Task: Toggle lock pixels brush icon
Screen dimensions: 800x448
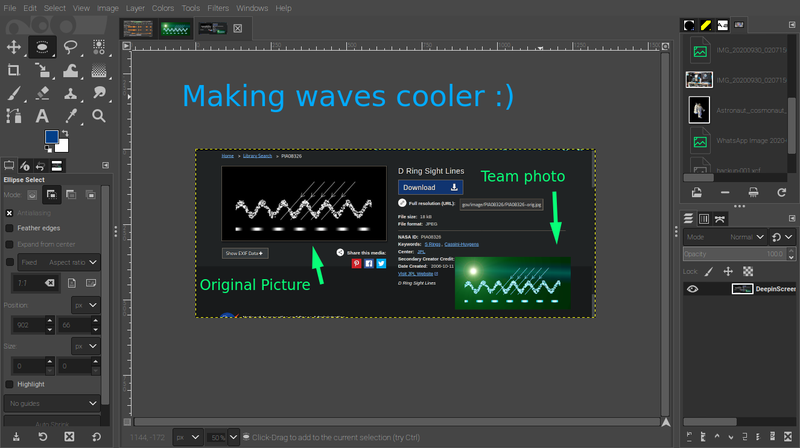Action: (709, 271)
